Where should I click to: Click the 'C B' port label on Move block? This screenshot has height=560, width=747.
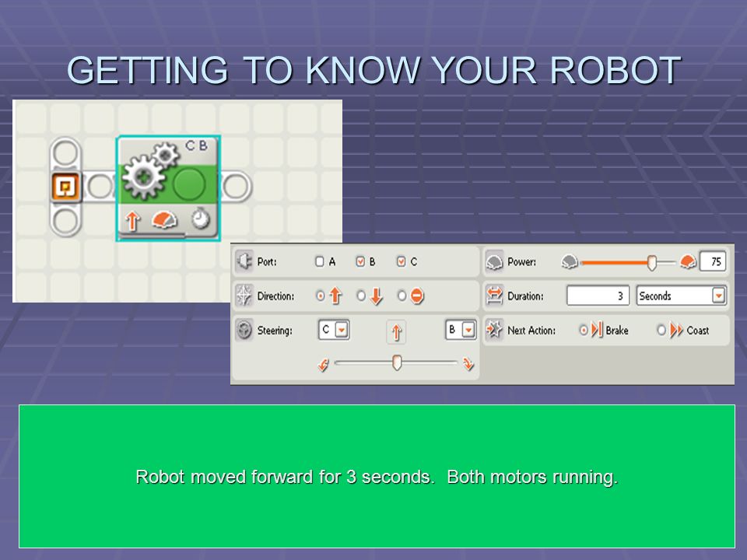(196, 145)
